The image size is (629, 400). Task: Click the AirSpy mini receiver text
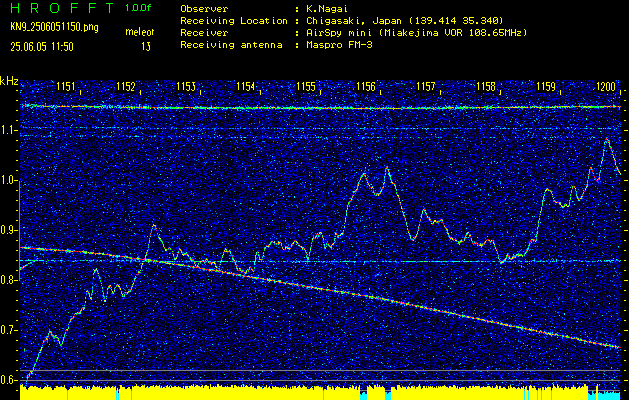pyautogui.click(x=416, y=32)
